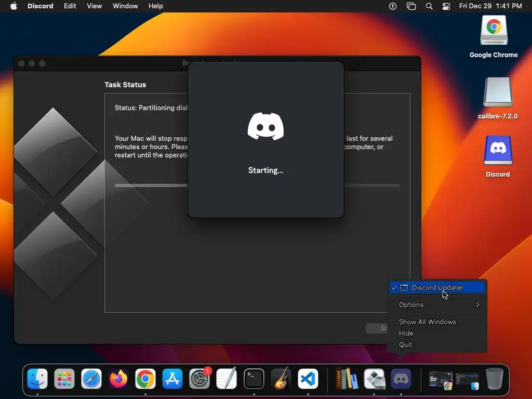The image size is (532, 399).
Task: Open System Settings with badge in Dock
Action: point(199,379)
